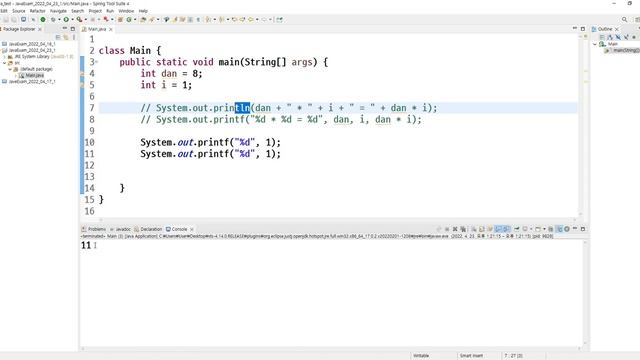This screenshot has height=360, width=640.
Task: Click the Open Type icon in toolbar
Action: pos(143,20)
